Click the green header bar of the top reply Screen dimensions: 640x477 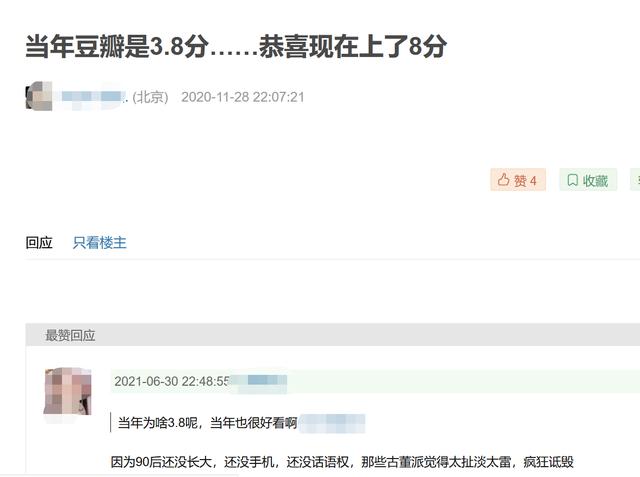376,381
